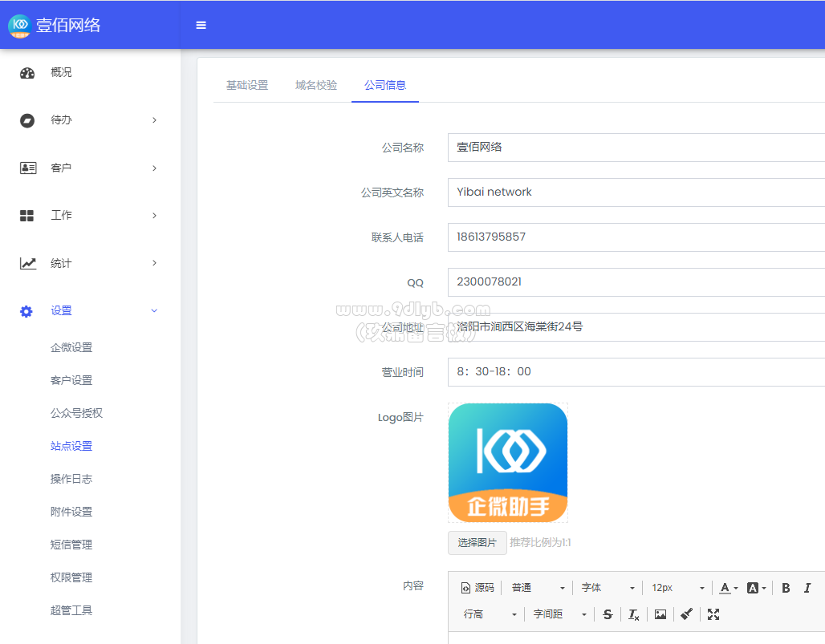Open 权限管理 submenu item
The image size is (825, 644).
[71, 577]
